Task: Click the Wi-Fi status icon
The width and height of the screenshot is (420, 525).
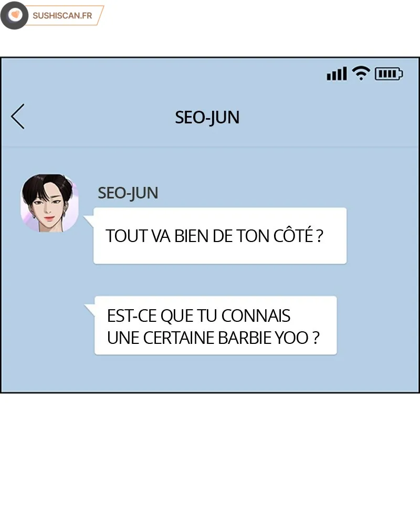Action: 361,73
